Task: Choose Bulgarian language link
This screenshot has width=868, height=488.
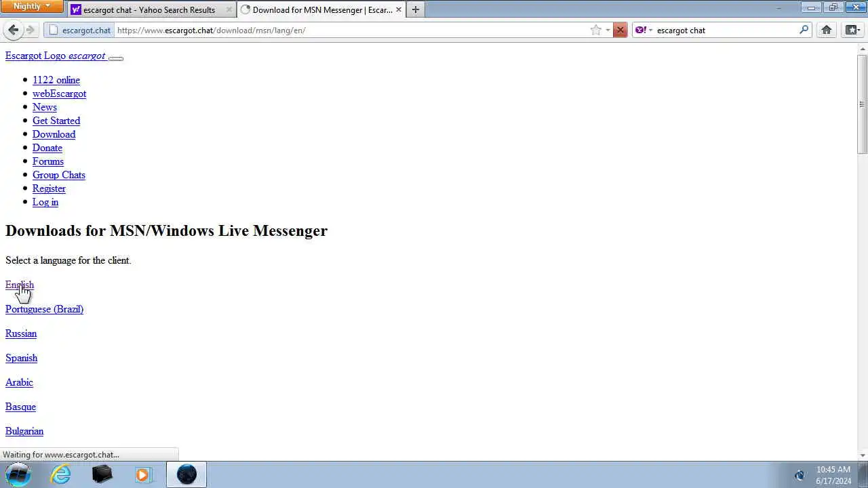Action: pos(24,431)
